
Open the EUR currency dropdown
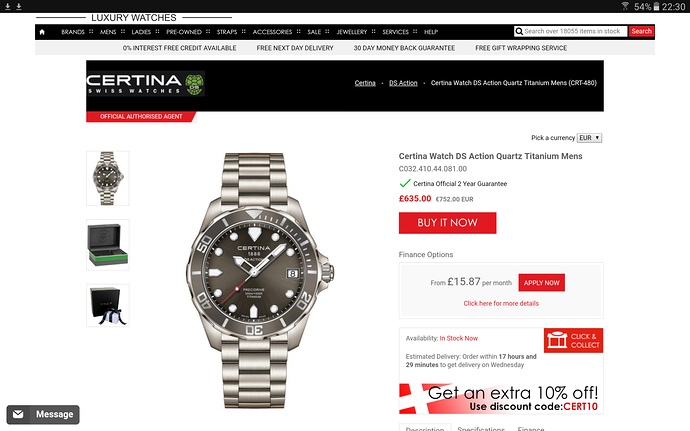(x=589, y=138)
